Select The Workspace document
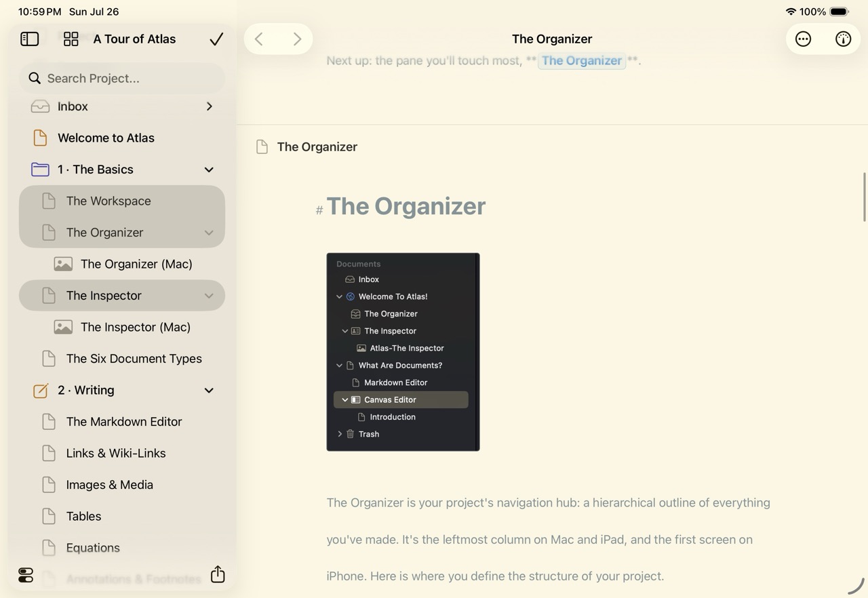 (122, 201)
